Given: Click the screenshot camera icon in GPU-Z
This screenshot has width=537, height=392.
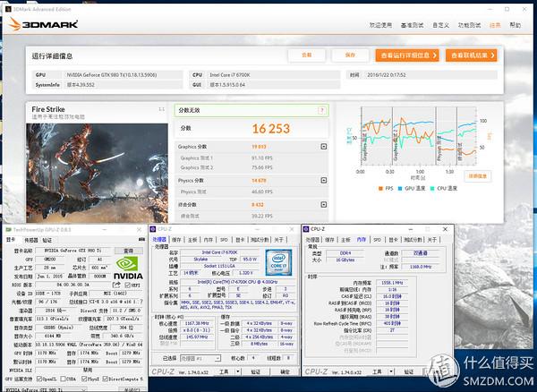Looking at the screenshot, I should coord(141,240).
